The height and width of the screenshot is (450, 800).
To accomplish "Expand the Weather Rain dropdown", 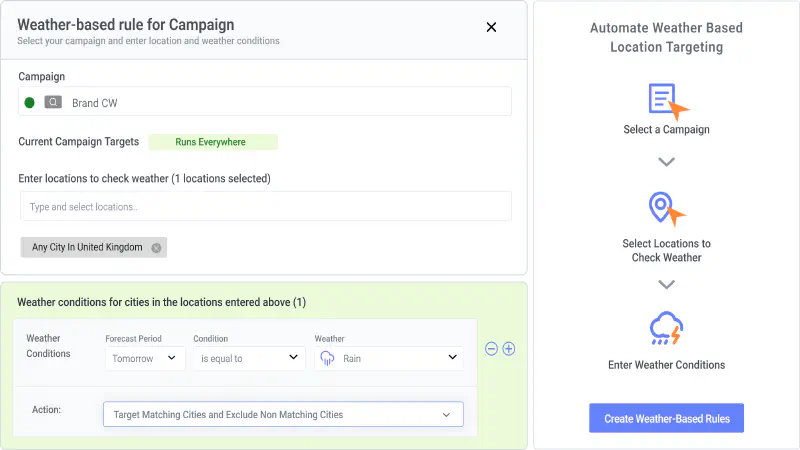I will [x=389, y=358].
